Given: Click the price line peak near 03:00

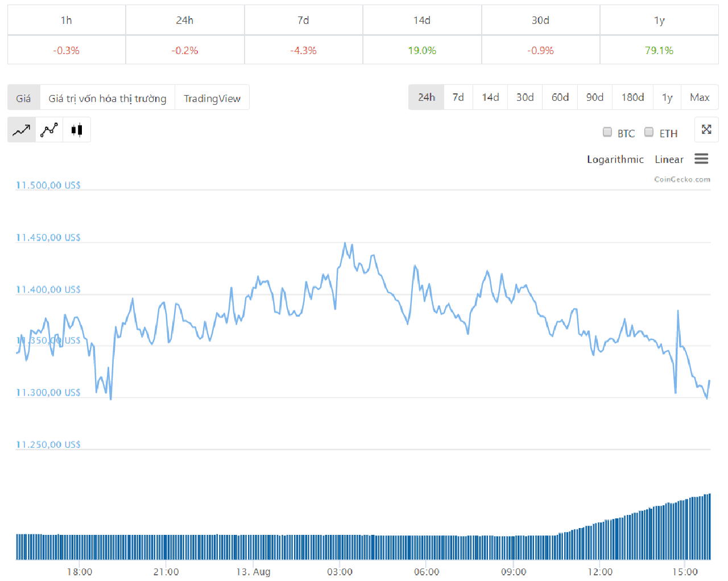Looking at the screenshot, I should click(345, 244).
